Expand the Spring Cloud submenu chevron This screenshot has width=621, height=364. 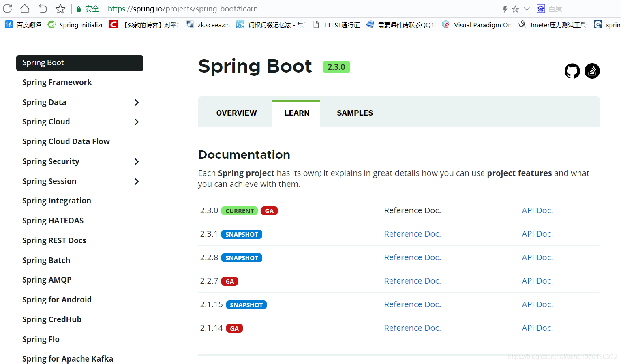(x=137, y=122)
